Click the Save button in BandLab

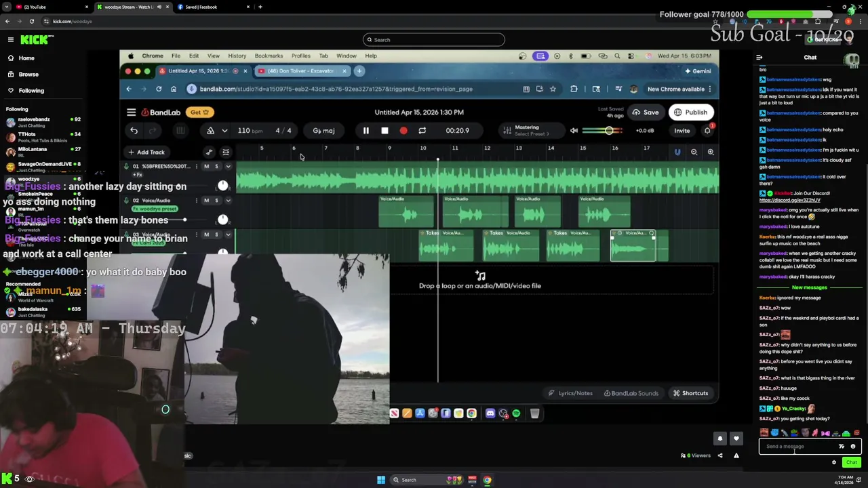pos(645,113)
